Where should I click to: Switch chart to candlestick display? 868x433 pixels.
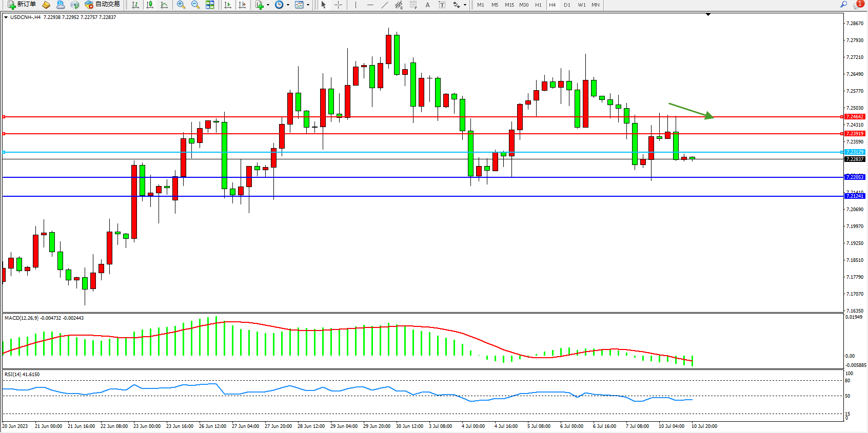pyautogui.click(x=150, y=5)
